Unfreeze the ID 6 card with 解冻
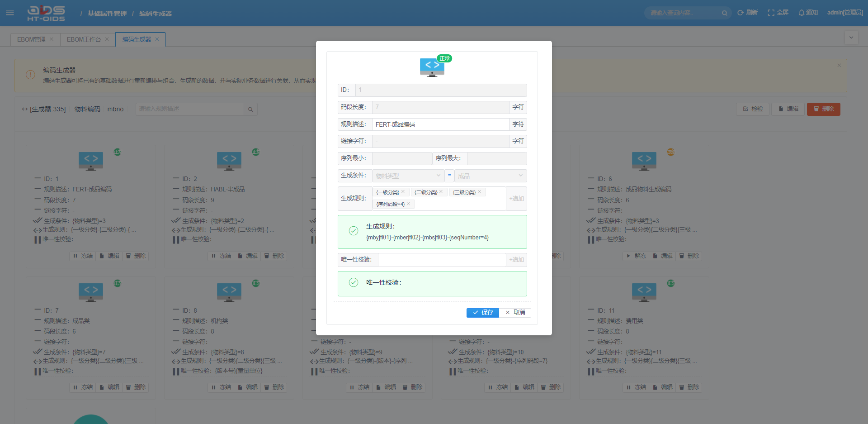This screenshot has width=868, height=424. pos(636,256)
